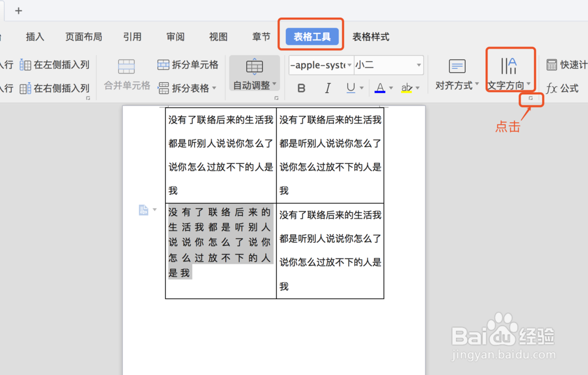
Task: Toggle underline formatting
Action: pos(352,88)
